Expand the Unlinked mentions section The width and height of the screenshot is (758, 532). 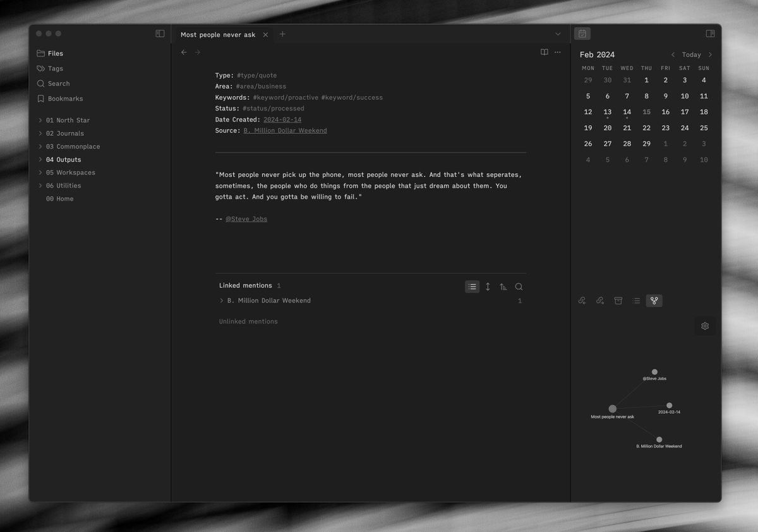pyautogui.click(x=248, y=322)
